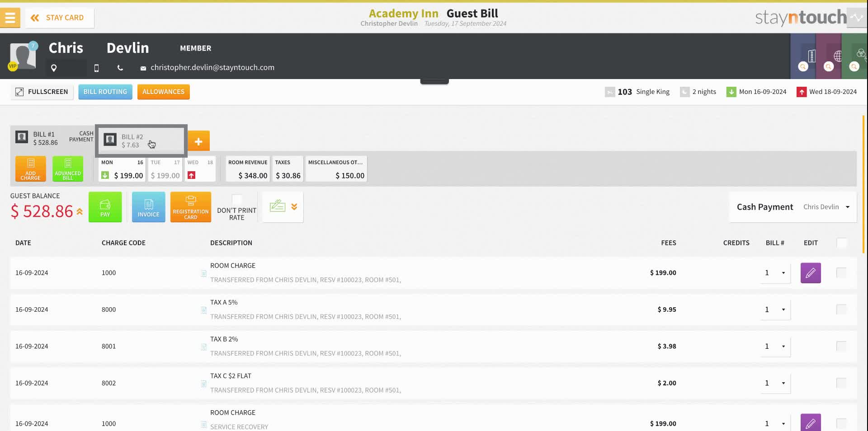Select TUE 17 day tab

[x=165, y=169]
